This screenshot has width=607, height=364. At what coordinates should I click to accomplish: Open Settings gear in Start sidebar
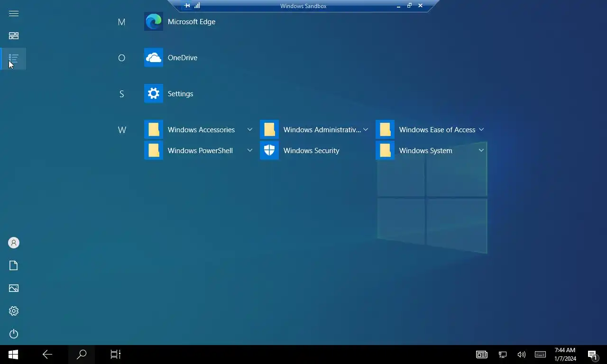pyautogui.click(x=14, y=311)
